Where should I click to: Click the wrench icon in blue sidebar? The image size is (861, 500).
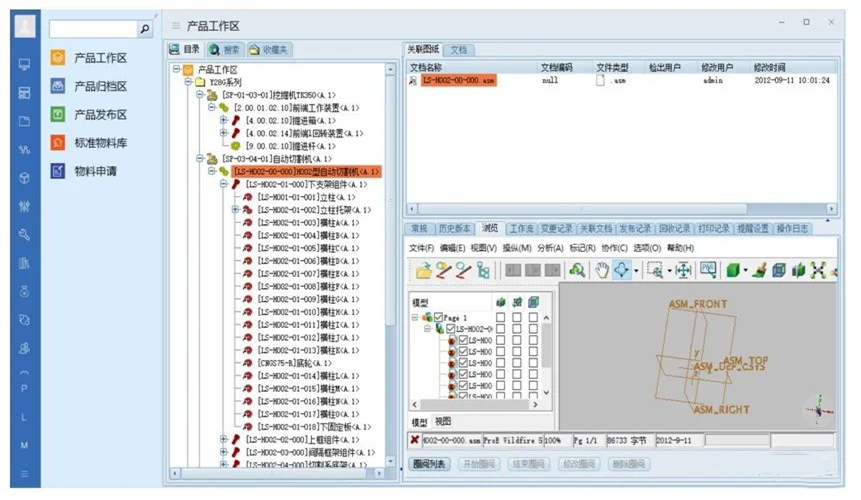[24, 236]
